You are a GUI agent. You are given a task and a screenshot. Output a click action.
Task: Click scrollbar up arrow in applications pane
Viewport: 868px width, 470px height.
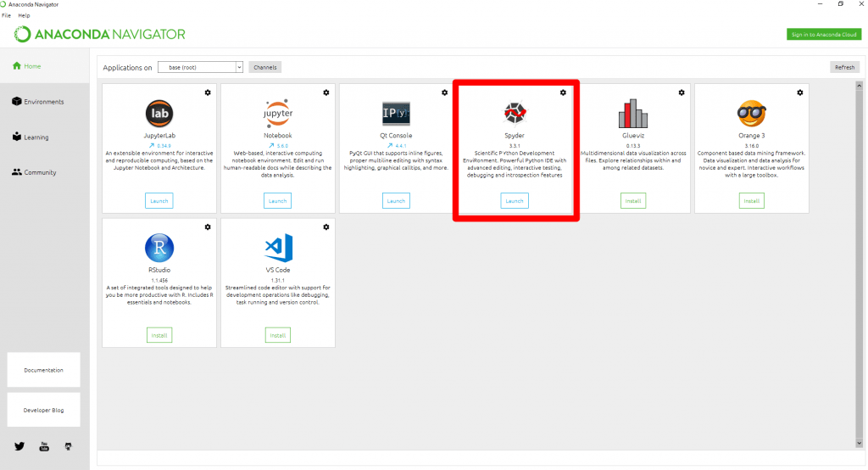pyautogui.click(x=860, y=86)
